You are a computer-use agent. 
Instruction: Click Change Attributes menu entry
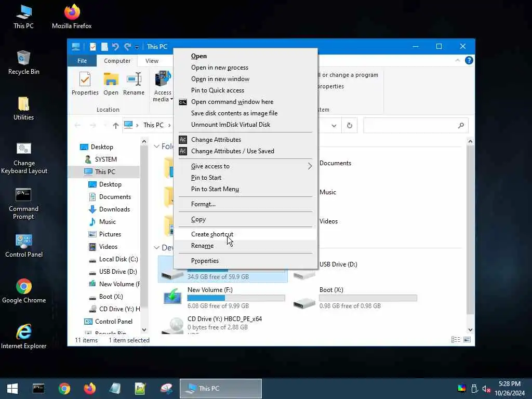click(246, 139)
